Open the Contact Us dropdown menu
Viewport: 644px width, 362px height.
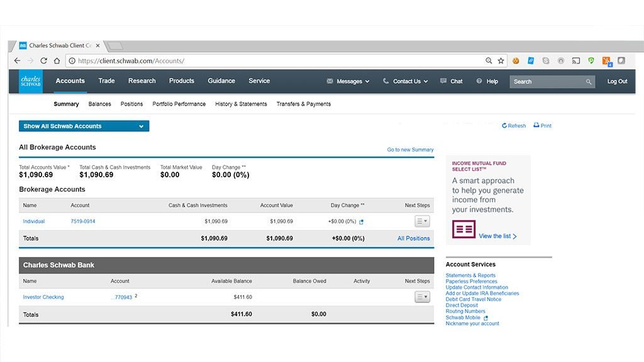[x=406, y=81]
